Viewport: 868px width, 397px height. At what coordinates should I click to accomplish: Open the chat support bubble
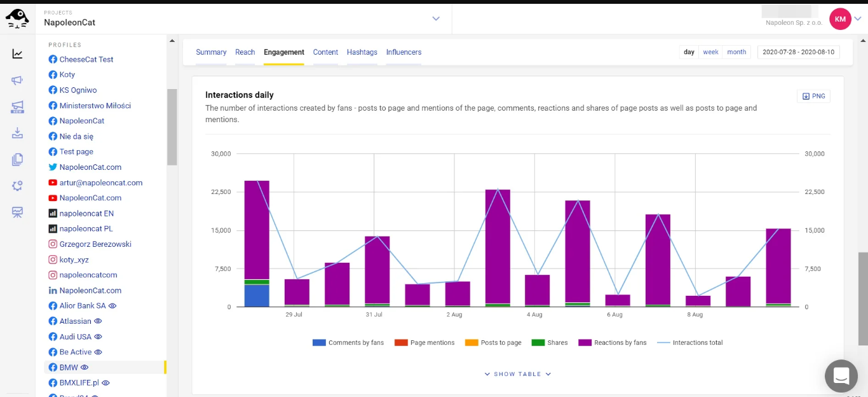tap(841, 376)
